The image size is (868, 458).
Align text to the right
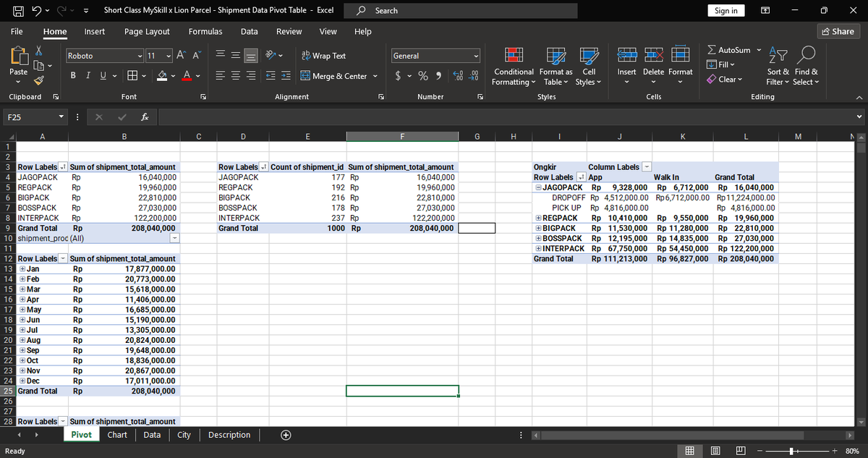pos(252,76)
